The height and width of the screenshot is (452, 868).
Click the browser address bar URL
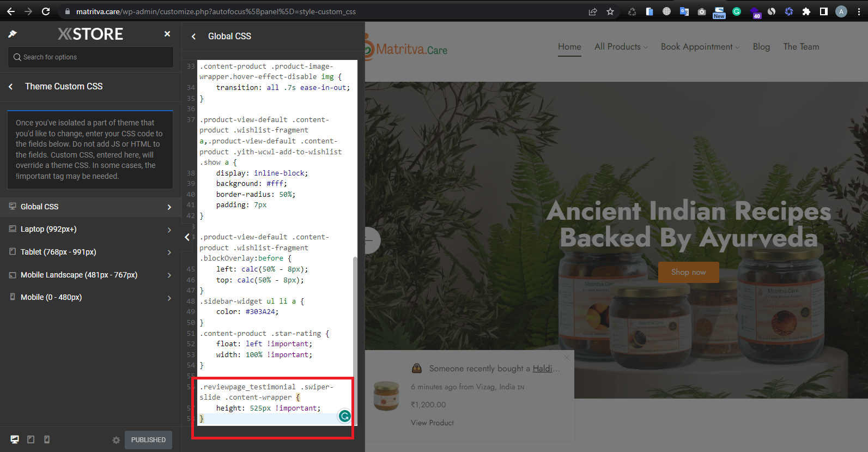(216, 11)
